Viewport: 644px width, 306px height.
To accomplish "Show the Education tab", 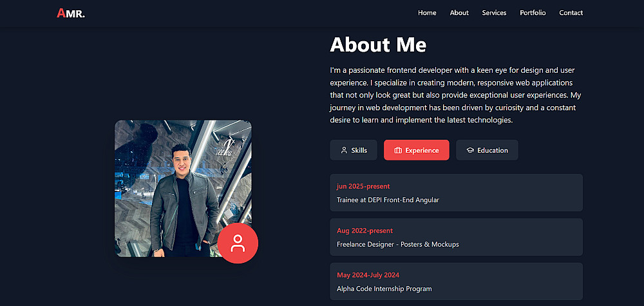I will (493, 150).
